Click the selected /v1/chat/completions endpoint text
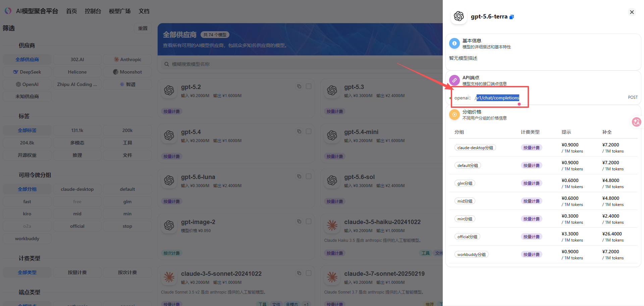644x306 pixels. 498,98
